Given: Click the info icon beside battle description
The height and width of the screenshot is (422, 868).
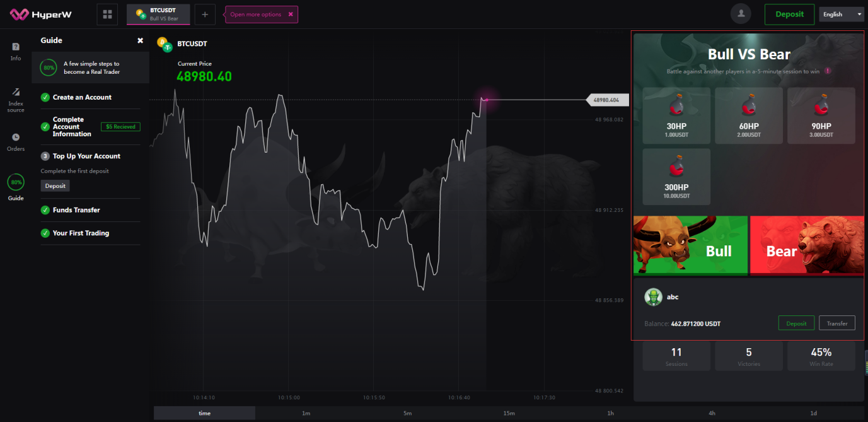Looking at the screenshot, I should tap(828, 71).
